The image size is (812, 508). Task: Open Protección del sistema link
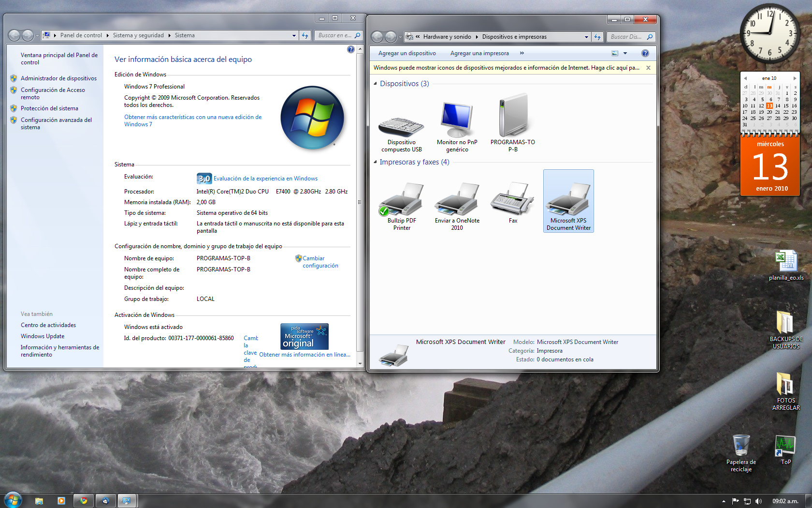pyautogui.click(x=49, y=108)
